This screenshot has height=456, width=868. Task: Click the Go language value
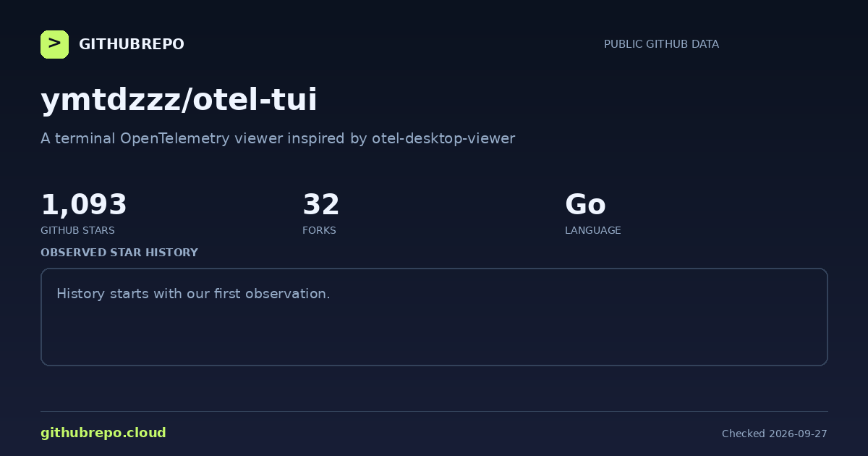[585, 205]
